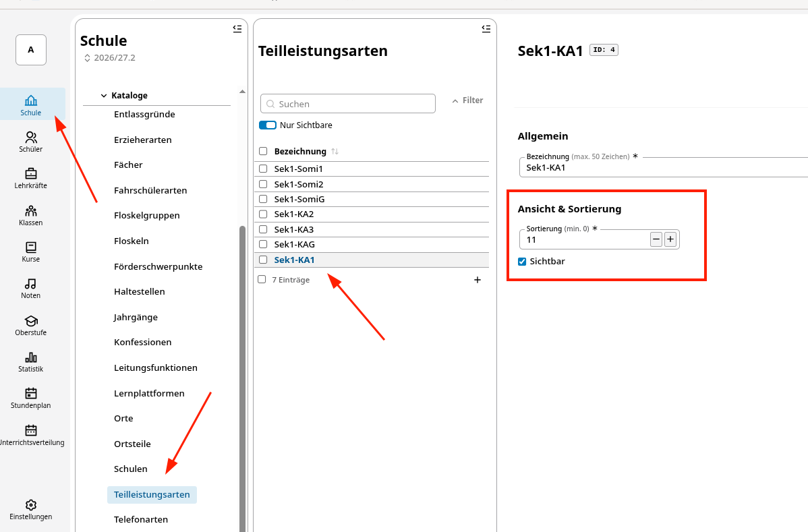Increase Sortierung with the plus button

tap(670, 239)
